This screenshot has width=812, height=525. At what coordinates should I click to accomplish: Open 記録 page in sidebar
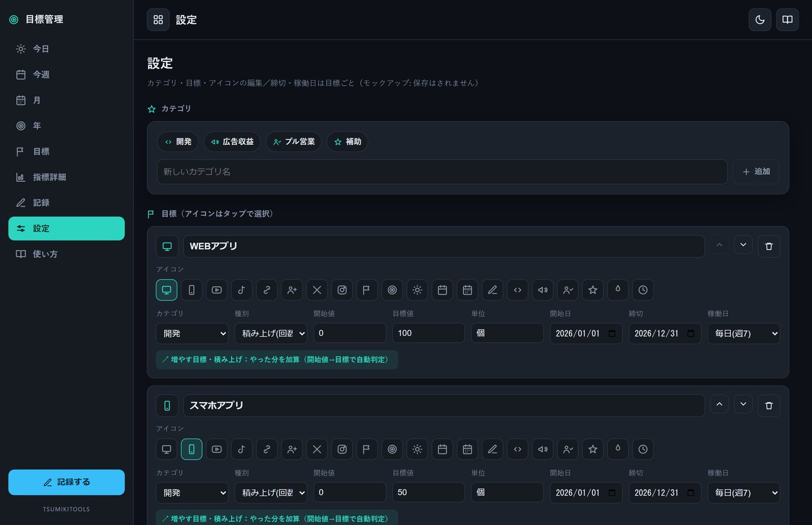(66, 203)
